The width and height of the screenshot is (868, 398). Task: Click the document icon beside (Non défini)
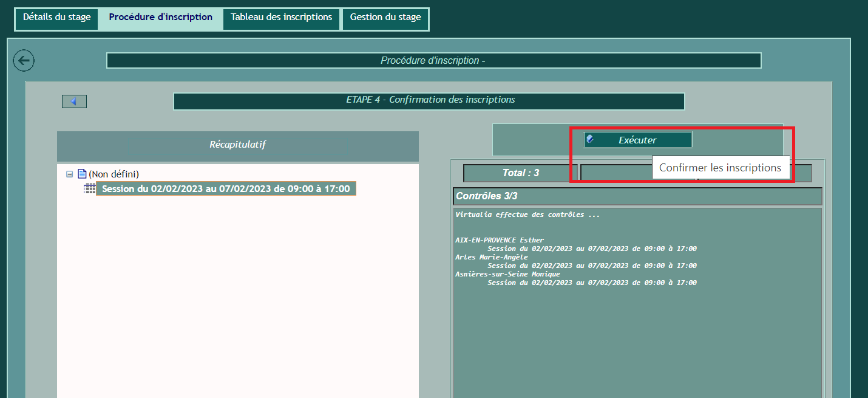(x=82, y=174)
